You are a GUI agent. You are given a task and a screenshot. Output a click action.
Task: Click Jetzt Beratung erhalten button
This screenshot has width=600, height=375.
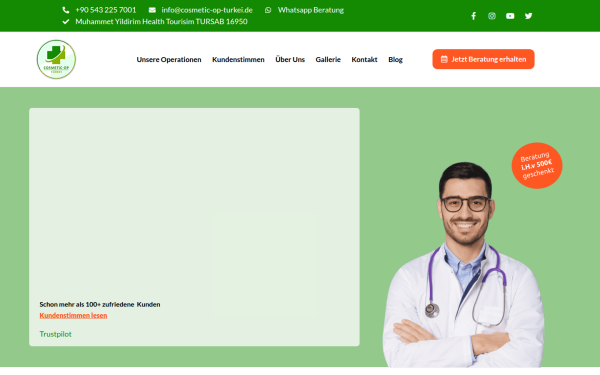tap(483, 59)
